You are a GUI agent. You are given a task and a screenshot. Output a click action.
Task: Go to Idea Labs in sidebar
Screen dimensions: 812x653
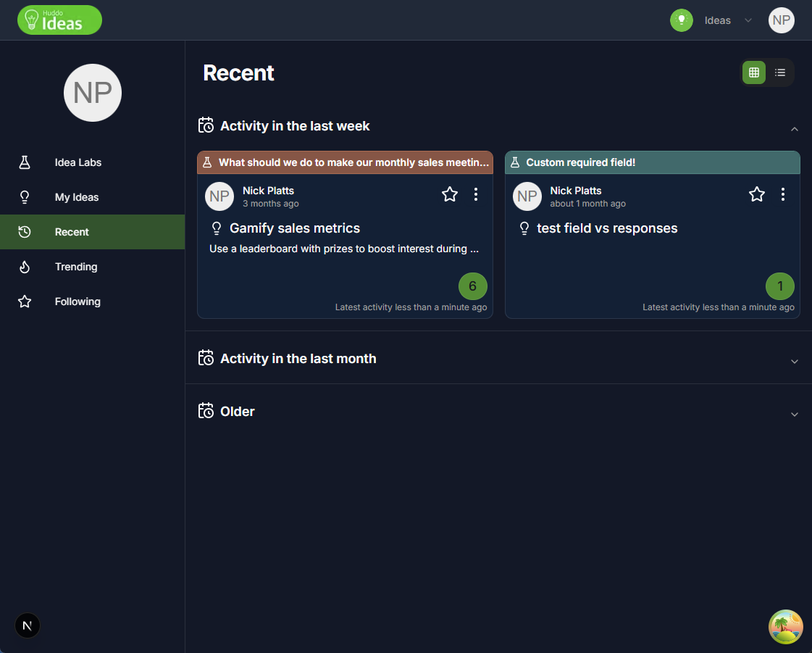pyautogui.click(x=92, y=162)
